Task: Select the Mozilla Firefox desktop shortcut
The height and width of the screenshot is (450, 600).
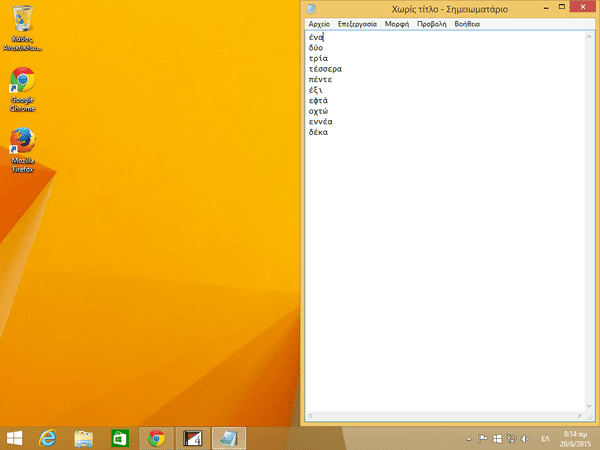Action: click(x=23, y=150)
